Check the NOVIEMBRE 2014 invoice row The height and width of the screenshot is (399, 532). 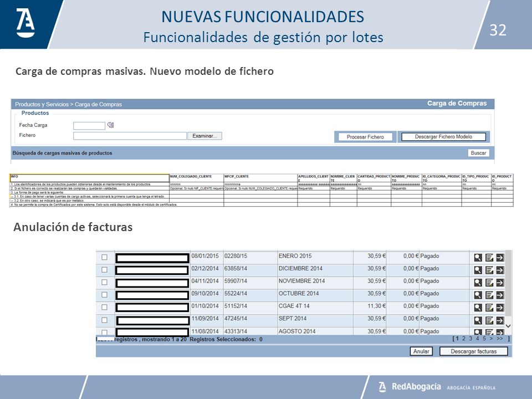click(105, 282)
